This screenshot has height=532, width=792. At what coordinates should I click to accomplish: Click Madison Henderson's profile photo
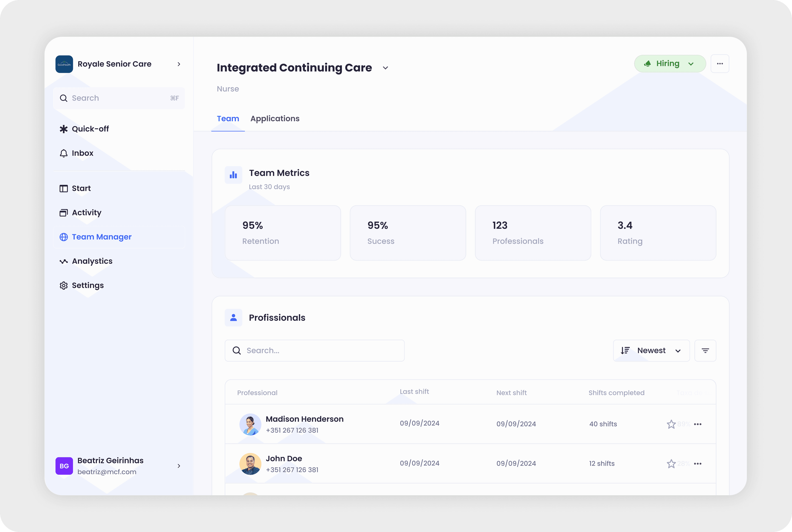point(250,424)
